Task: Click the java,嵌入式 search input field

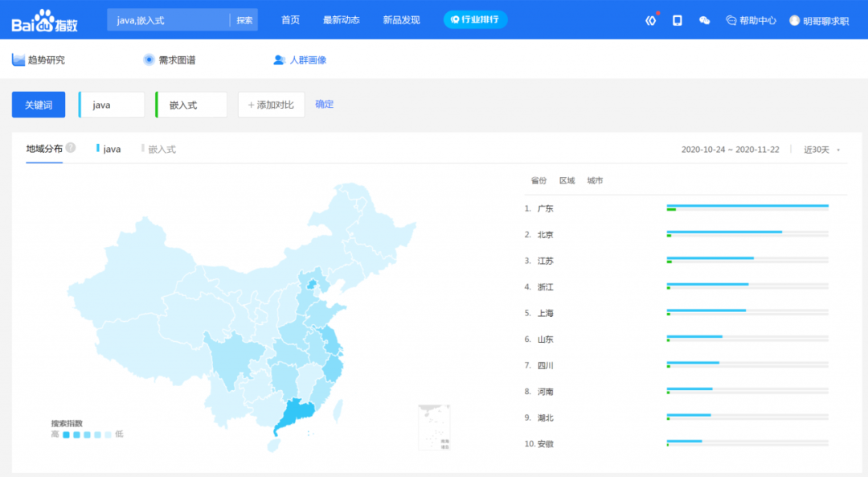Action: point(169,20)
